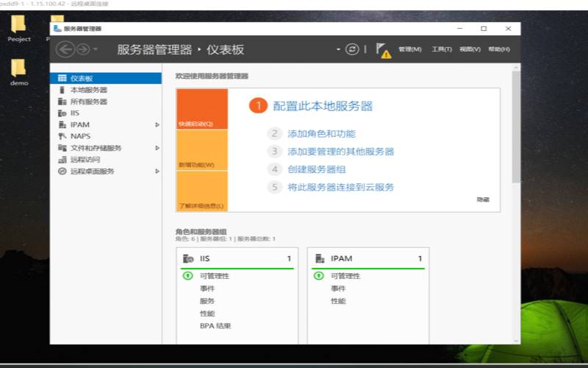The height and width of the screenshot is (368, 588).
Task: Click the IPAM tile server icon
Action: (x=320, y=259)
